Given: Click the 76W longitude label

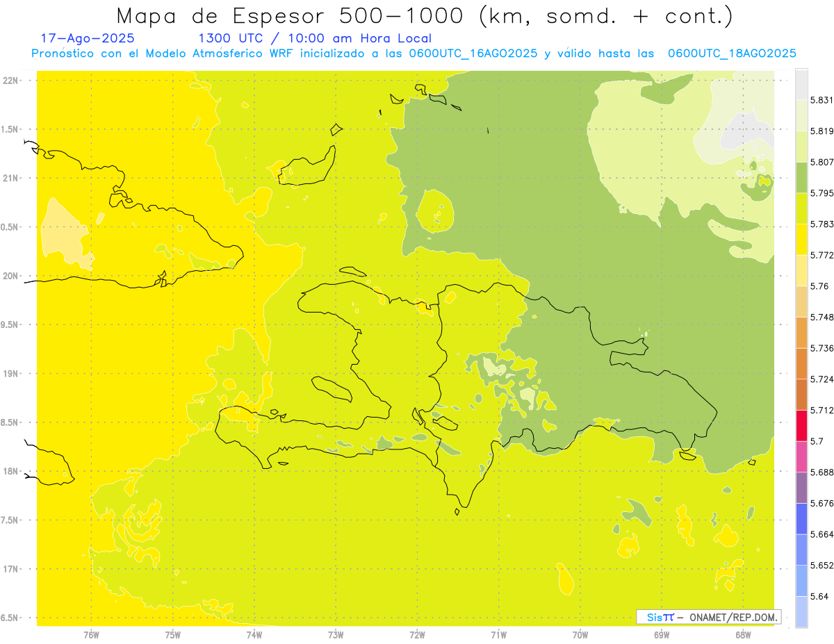Looking at the screenshot, I should [x=91, y=634].
